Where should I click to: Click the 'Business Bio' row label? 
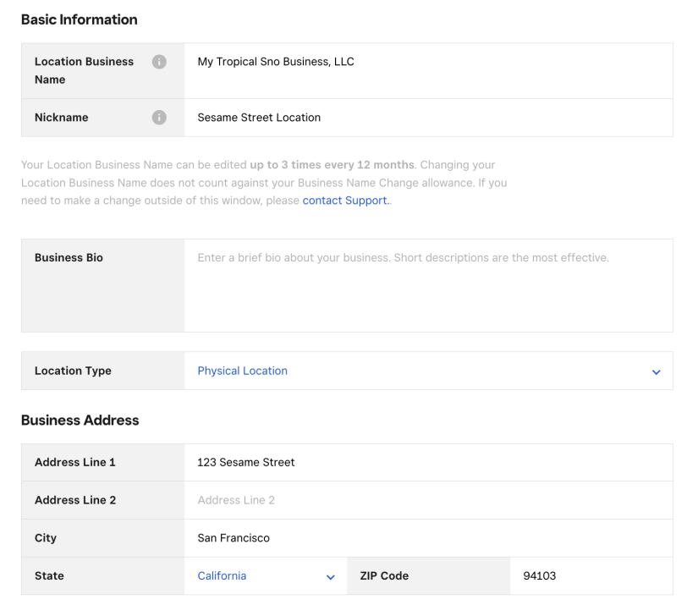pyautogui.click(x=69, y=258)
